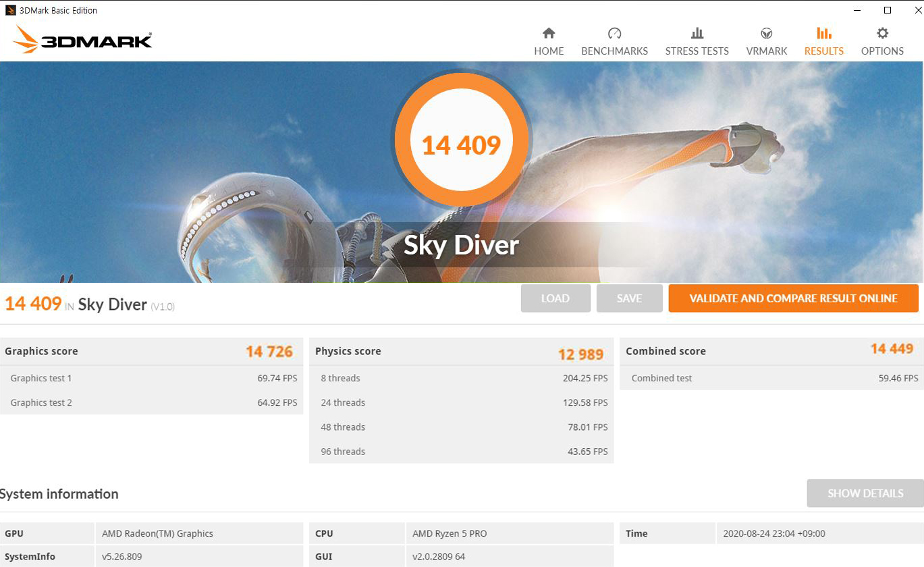Select the RESULTS tab label
924x567 pixels.
[x=824, y=51]
